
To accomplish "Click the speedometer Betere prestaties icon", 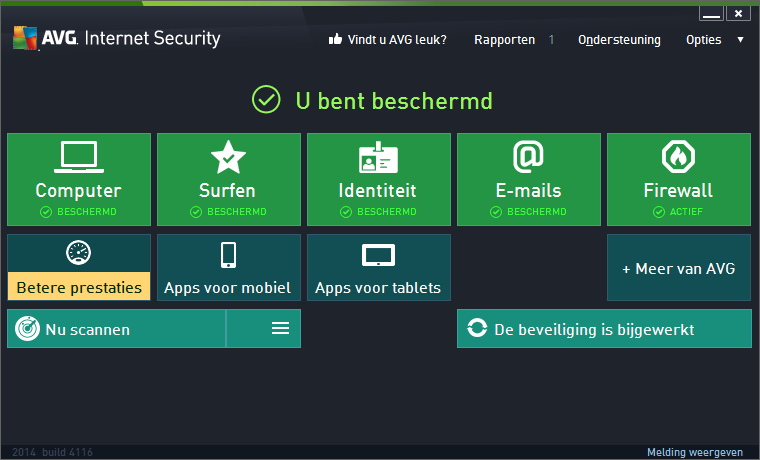I will (78, 252).
